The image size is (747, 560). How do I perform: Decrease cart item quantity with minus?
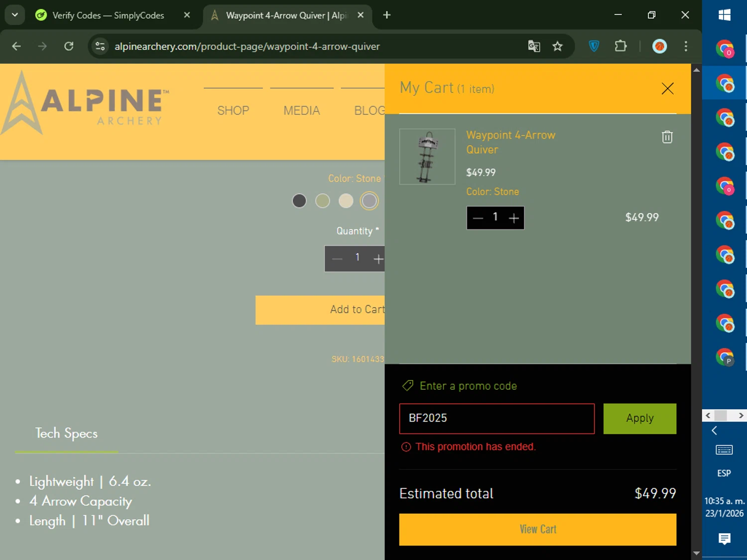478,218
